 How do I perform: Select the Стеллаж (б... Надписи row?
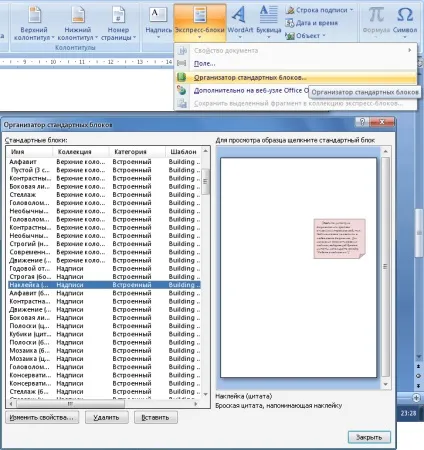click(x=104, y=392)
